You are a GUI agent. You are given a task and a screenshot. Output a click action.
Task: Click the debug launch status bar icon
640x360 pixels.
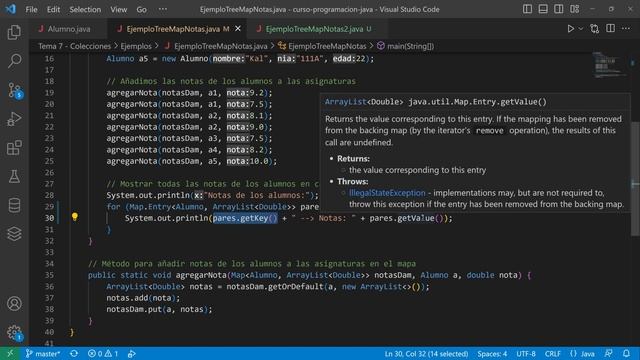click(131, 353)
